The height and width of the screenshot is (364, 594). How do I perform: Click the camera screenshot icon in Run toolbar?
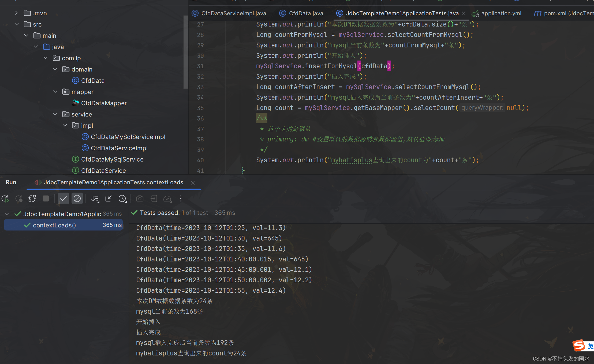(x=140, y=198)
